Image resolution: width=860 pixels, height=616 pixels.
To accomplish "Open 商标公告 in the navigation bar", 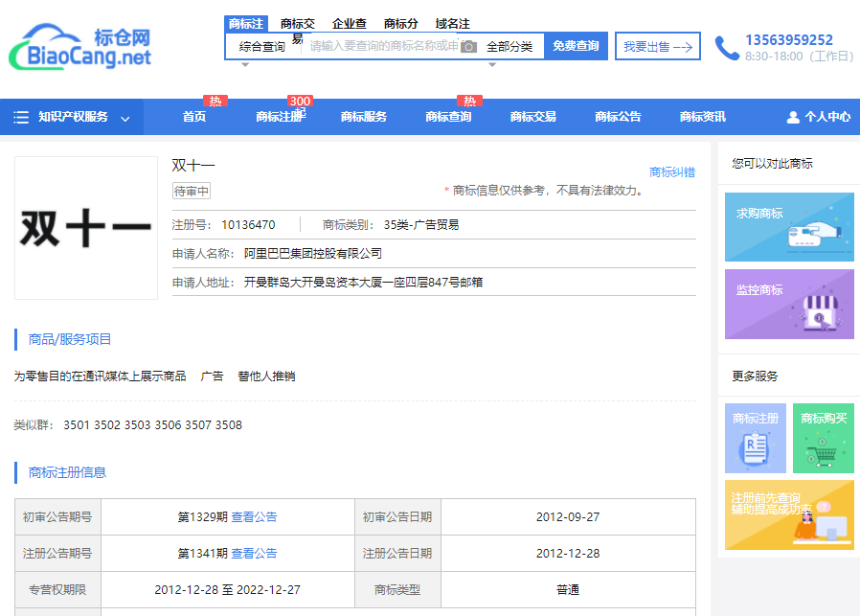I will 618,117.
